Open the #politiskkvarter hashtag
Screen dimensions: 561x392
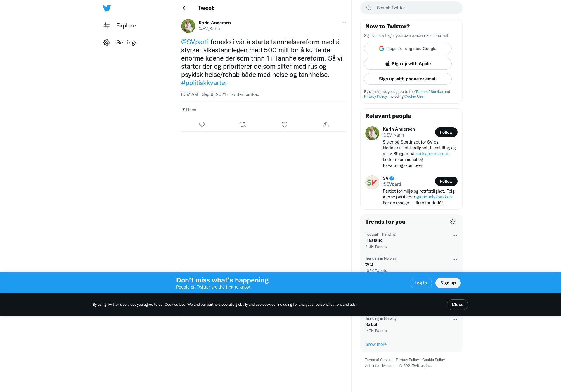click(x=204, y=83)
